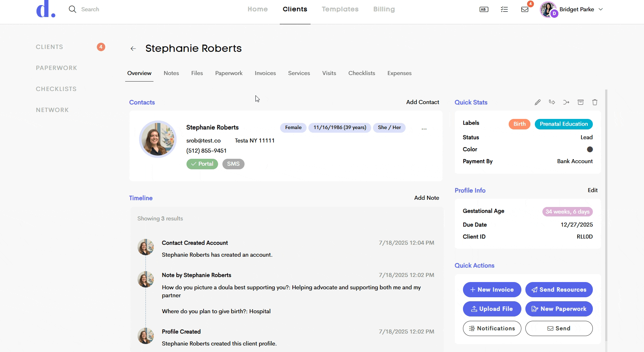
Task: Expand the Bridget Parke account dropdown
Action: (x=600, y=9)
